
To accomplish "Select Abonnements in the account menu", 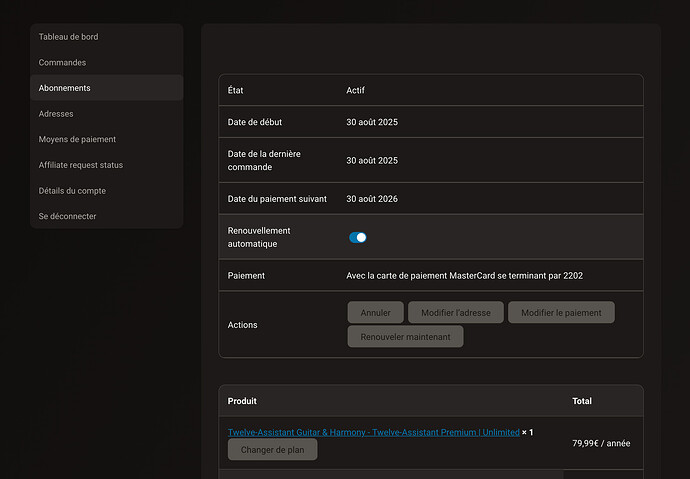I will (x=64, y=88).
